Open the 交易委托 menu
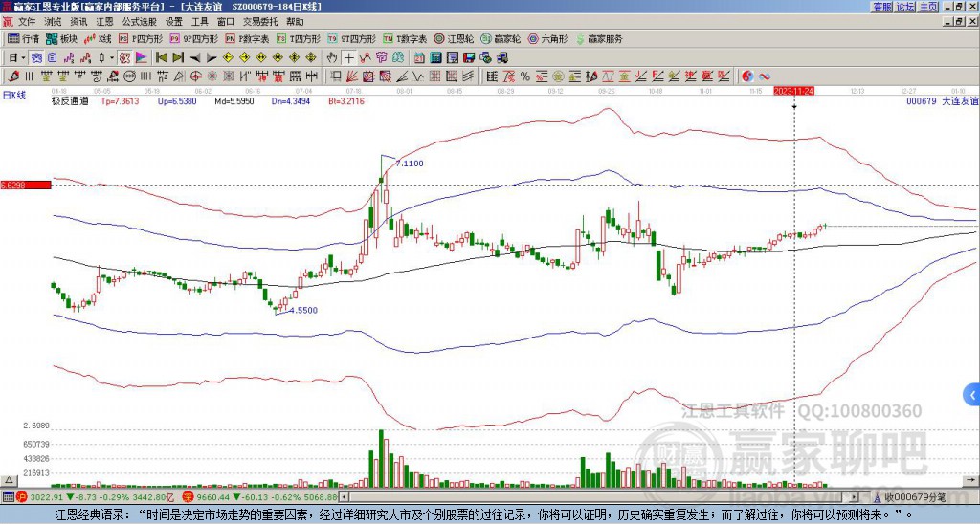 [x=260, y=22]
